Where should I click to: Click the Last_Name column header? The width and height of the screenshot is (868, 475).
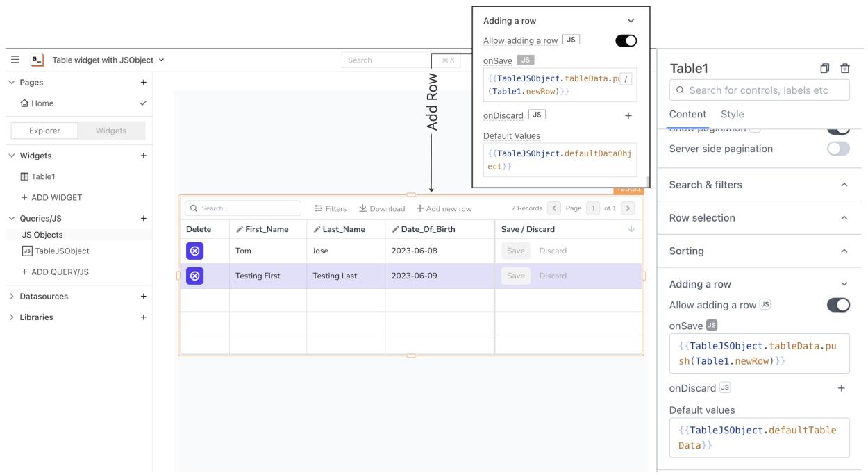(346, 229)
